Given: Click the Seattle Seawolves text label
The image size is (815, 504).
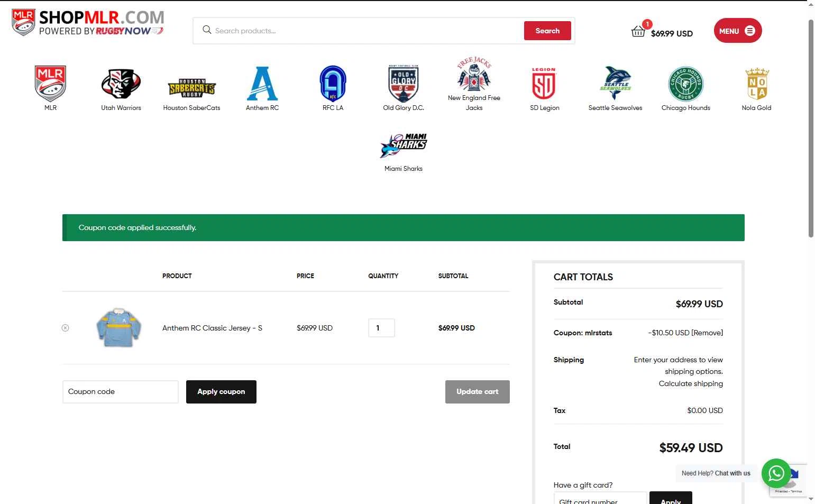Looking at the screenshot, I should 615,108.
